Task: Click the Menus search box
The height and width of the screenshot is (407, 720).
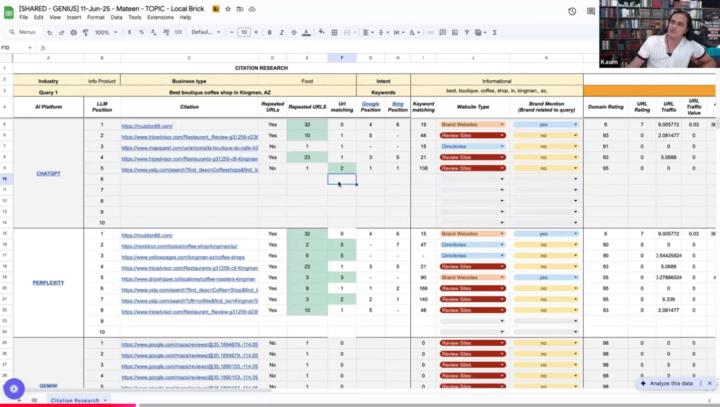Action: click(x=23, y=33)
